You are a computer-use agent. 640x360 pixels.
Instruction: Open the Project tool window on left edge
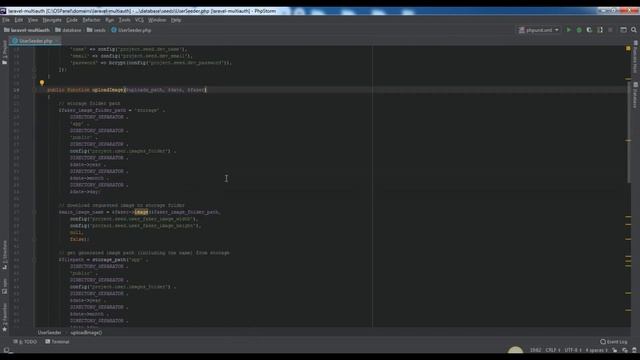(x=4, y=52)
